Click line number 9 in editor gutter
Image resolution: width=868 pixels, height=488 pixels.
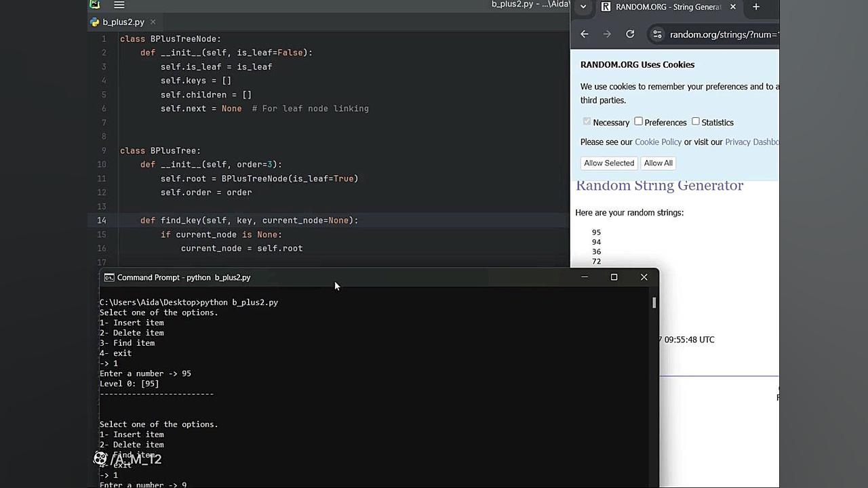coord(104,150)
